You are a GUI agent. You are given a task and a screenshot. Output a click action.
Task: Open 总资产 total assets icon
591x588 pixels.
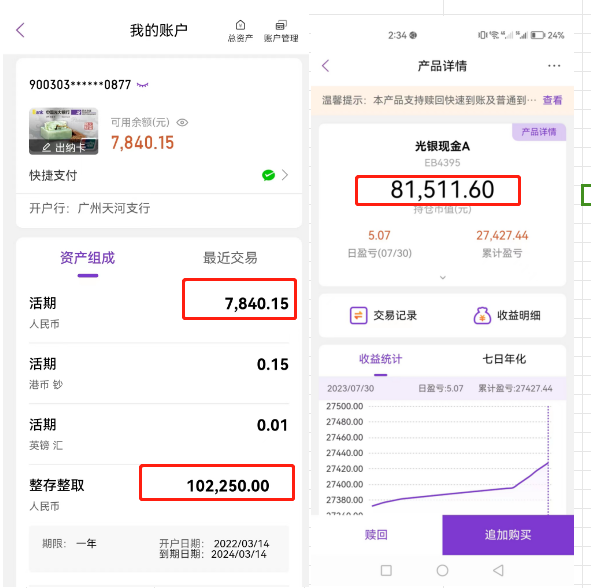tap(240, 31)
